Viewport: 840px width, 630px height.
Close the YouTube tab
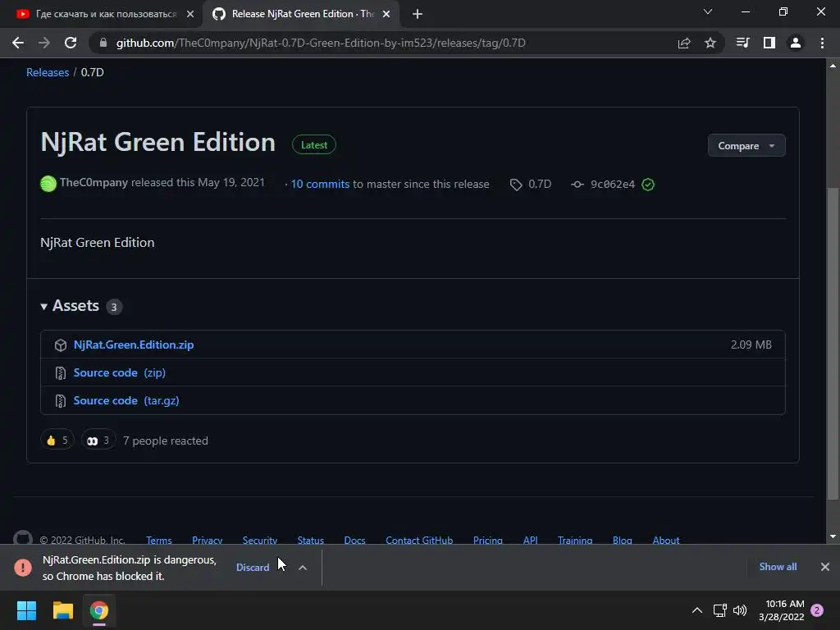190,14
